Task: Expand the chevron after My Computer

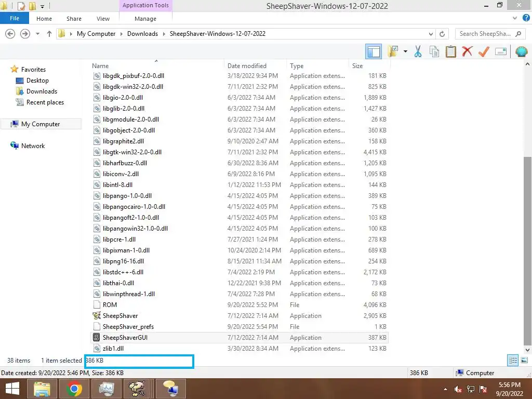Action: point(122,34)
